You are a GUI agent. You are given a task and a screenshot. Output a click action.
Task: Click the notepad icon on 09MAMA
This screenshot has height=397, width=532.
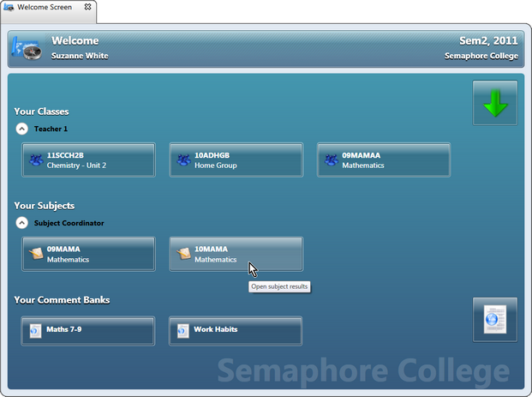click(36, 254)
